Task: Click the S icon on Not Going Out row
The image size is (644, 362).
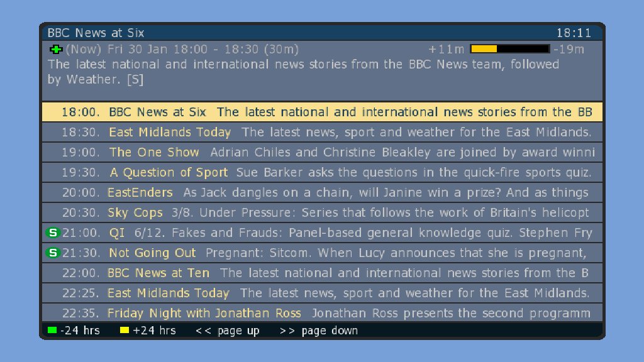Action: click(53, 253)
